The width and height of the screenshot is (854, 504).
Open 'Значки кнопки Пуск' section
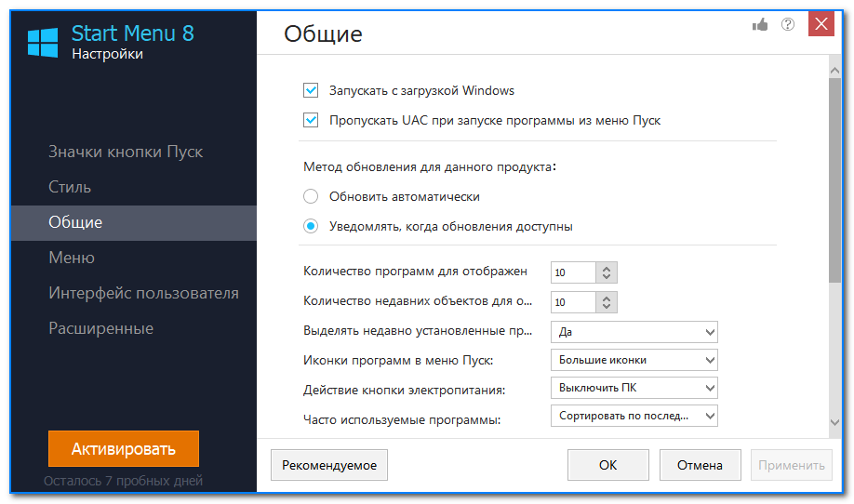pyautogui.click(x=134, y=152)
